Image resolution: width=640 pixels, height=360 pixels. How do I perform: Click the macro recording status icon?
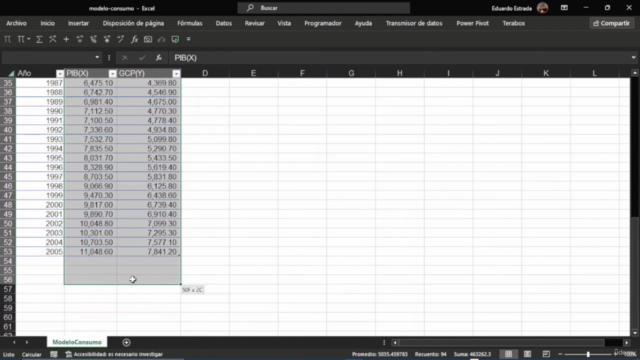[x=53, y=354]
